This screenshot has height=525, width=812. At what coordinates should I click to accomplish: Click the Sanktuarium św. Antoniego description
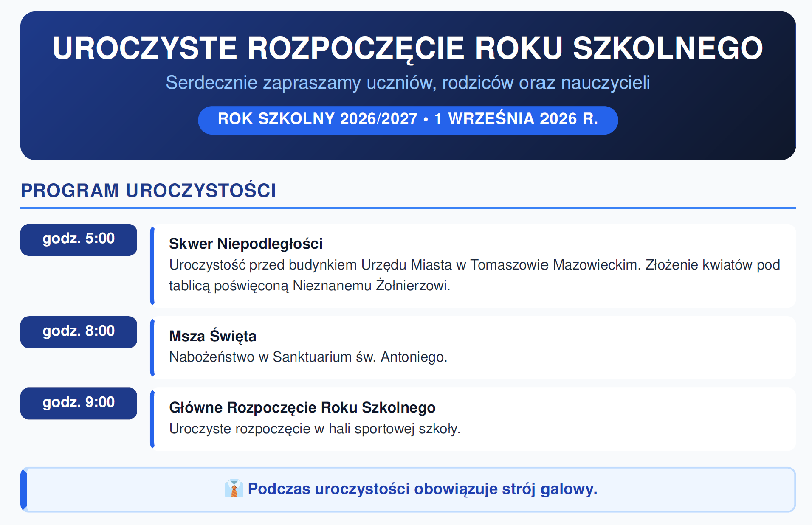pyautogui.click(x=308, y=357)
